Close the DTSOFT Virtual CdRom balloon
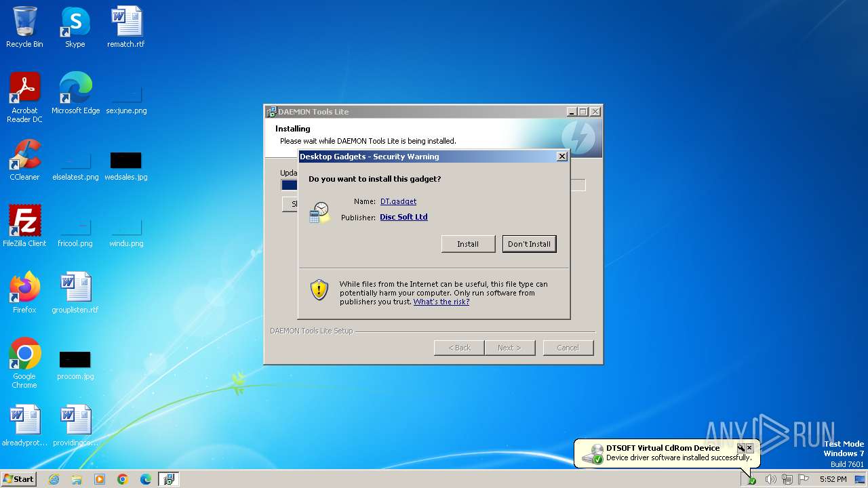Image resolution: width=868 pixels, height=488 pixels. 749,448
